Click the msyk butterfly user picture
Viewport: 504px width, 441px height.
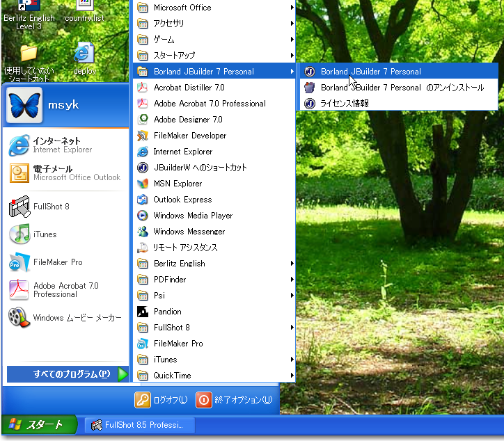pyautogui.click(x=24, y=104)
